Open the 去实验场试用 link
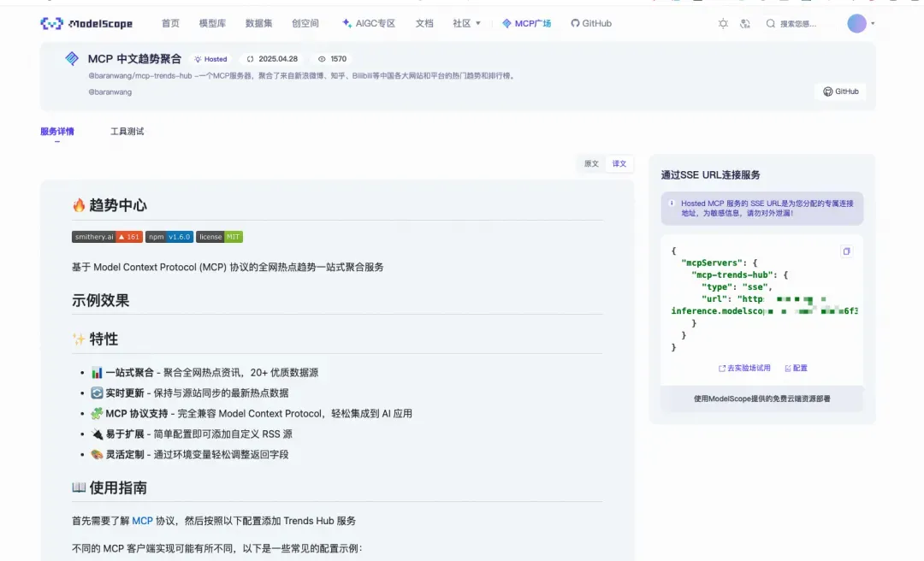Viewport: 924px width, 561px height. pyautogui.click(x=744, y=368)
